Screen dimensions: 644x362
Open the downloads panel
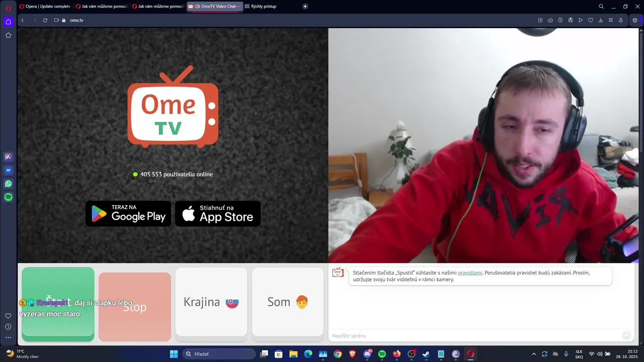coord(601,20)
